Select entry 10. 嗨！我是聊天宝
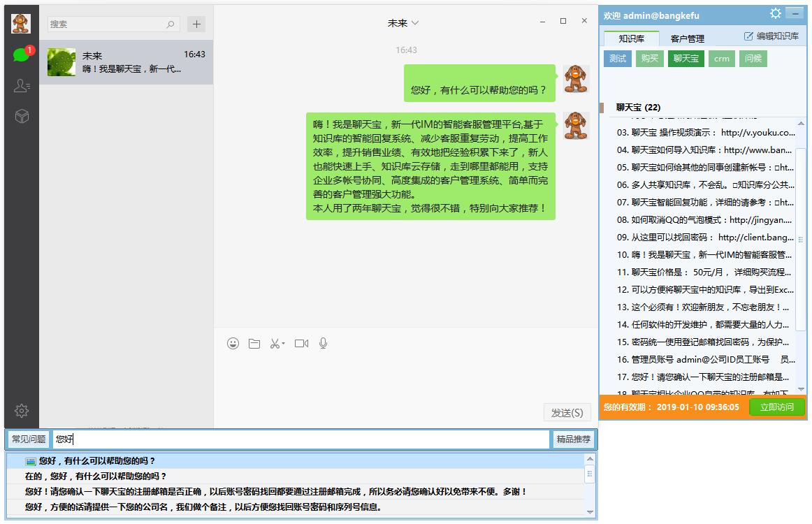This screenshot has width=812, height=524. click(705, 255)
